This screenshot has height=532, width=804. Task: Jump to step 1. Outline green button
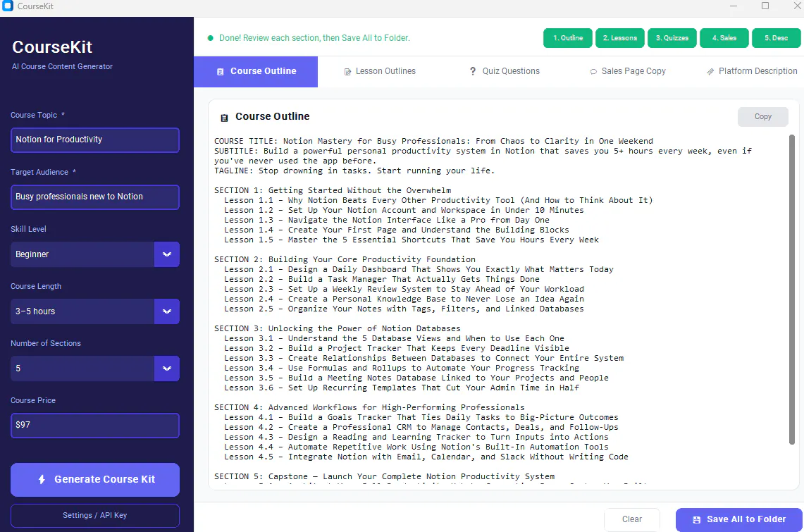(x=568, y=38)
